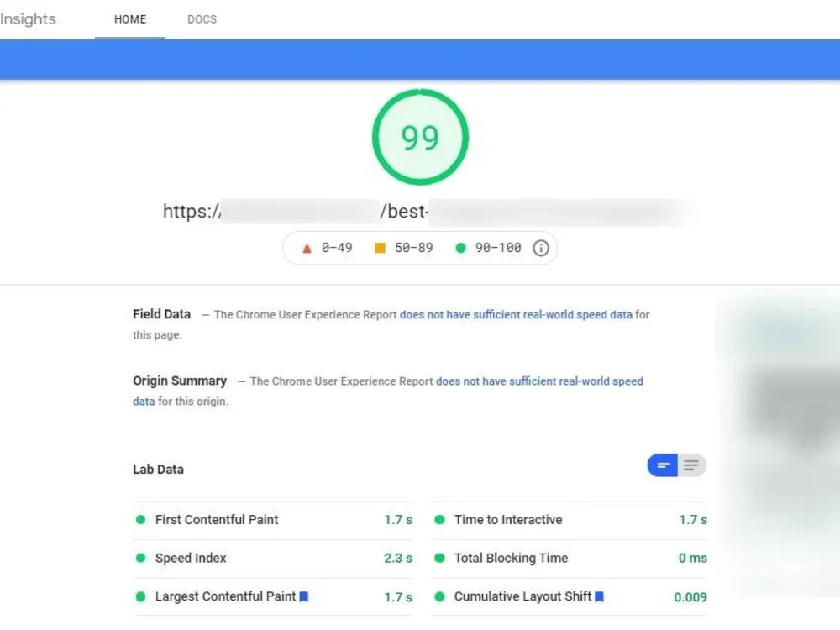Open Origin Summary insufficient speed data link
Image resolution: width=840 pixels, height=630 pixels.
pyautogui.click(x=539, y=381)
